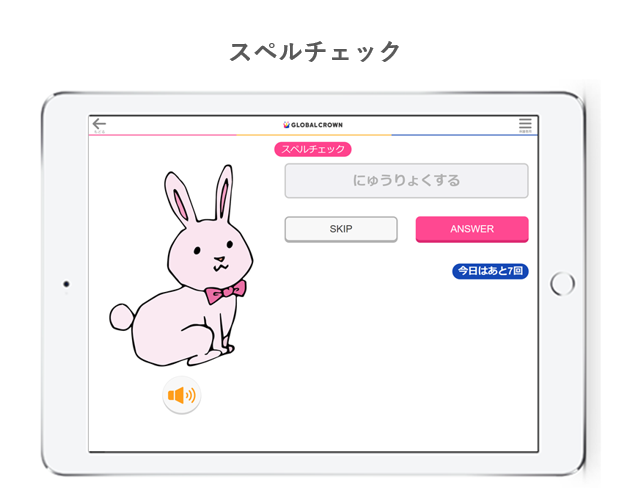
Task: Click the crown icon in the logo
Action: 286,125
